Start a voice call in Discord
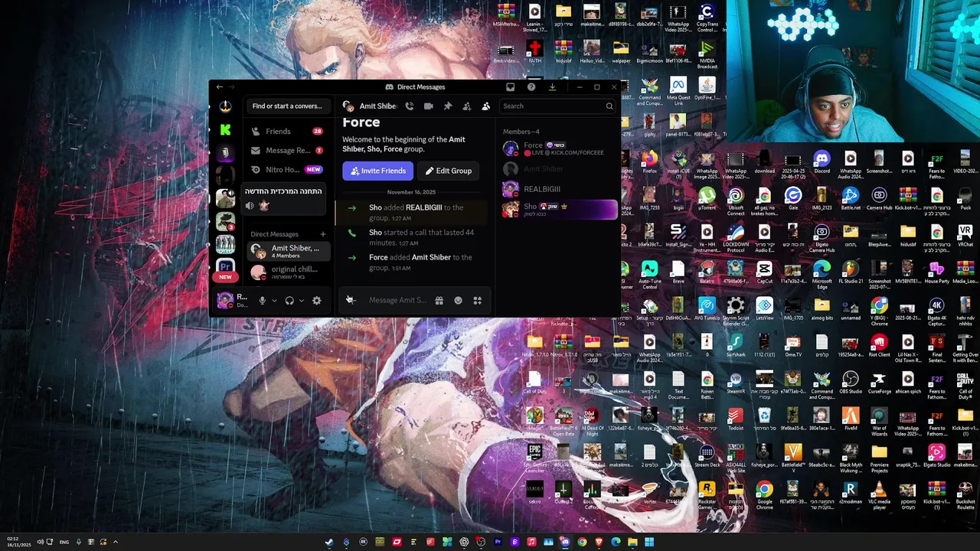 [410, 106]
